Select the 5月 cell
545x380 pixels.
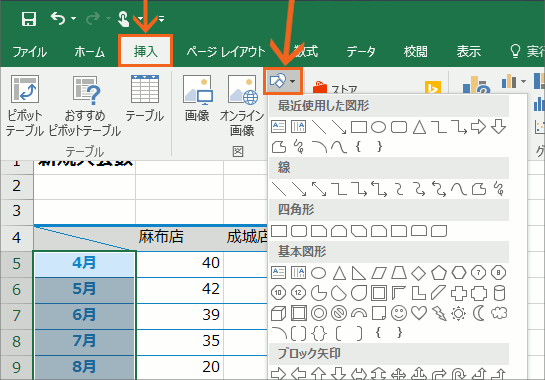84,289
